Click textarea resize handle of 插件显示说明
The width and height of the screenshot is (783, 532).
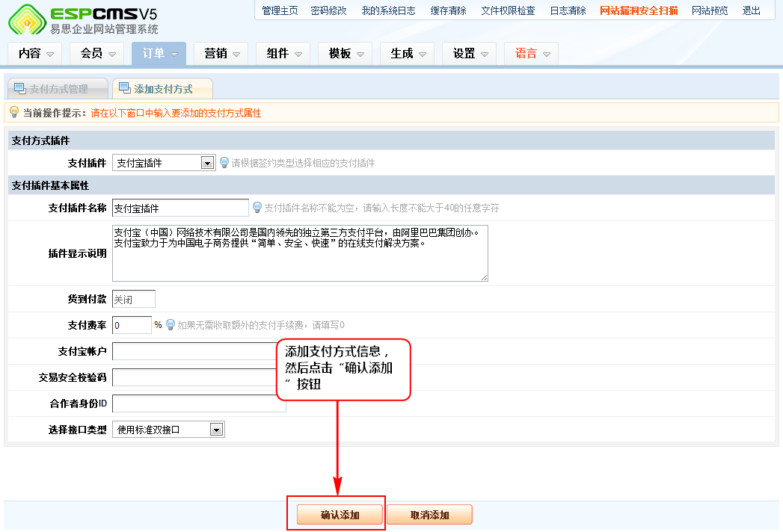coord(485,277)
